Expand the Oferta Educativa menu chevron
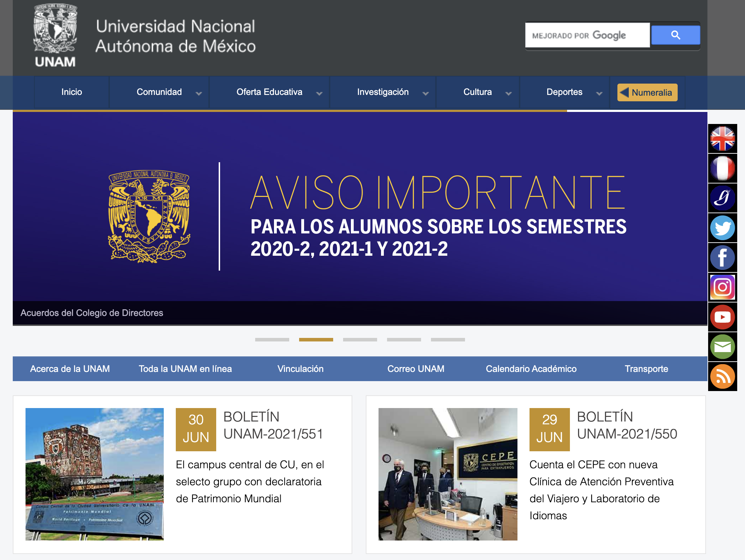 tap(319, 94)
